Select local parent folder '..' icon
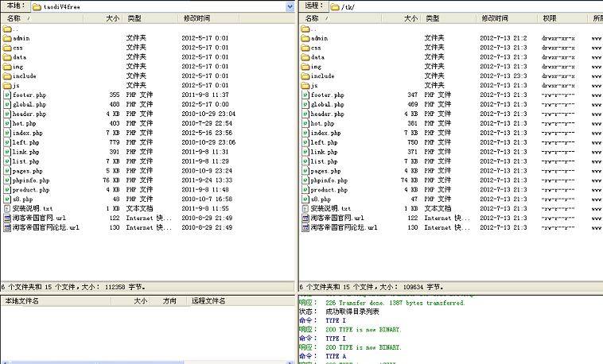 click(7, 29)
